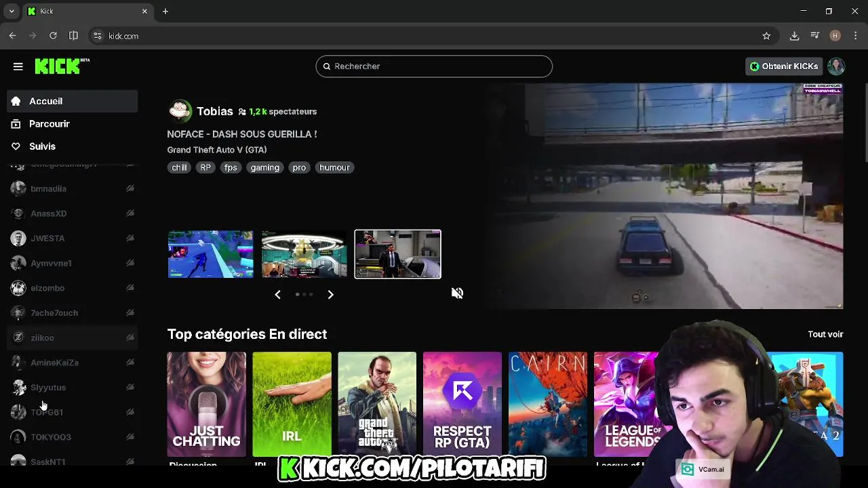Click bmnadiia offline status icon

coord(130,188)
